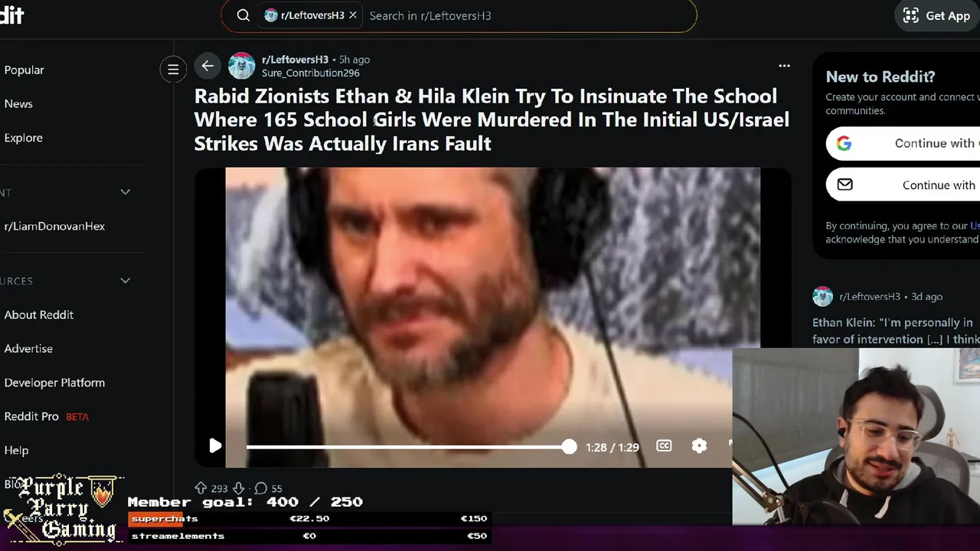Remove the r/LeftoversH3 search filter chip

click(353, 15)
